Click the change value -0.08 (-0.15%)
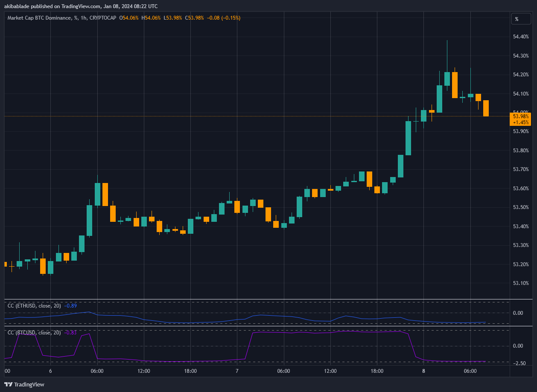Screen dimensions: 537x392 click(223, 18)
